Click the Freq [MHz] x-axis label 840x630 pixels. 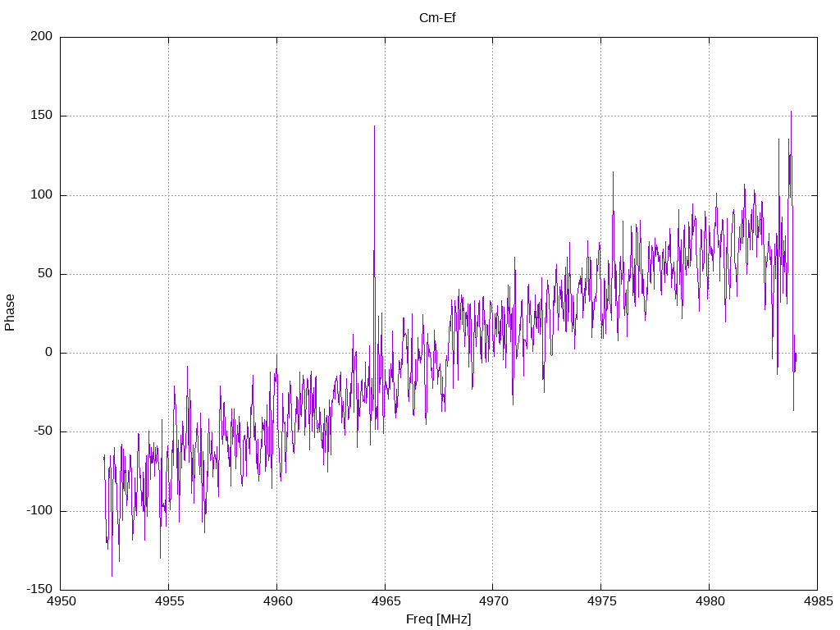(438, 619)
